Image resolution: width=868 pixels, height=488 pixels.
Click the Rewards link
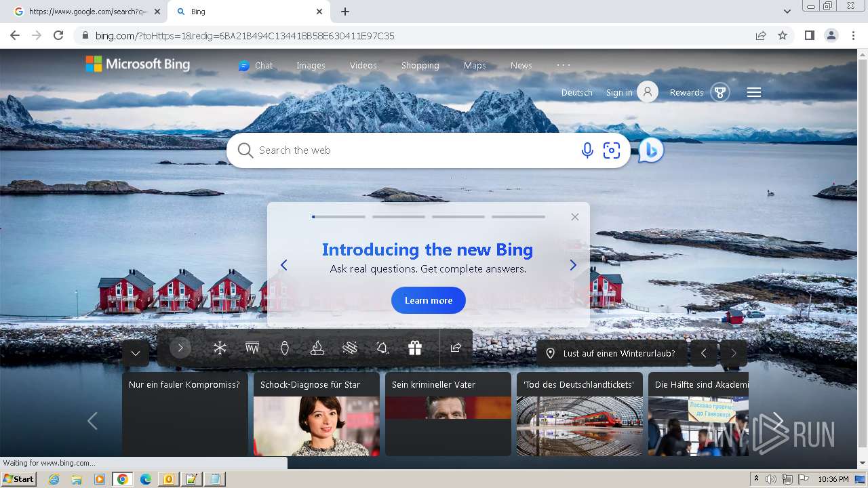click(x=687, y=93)
